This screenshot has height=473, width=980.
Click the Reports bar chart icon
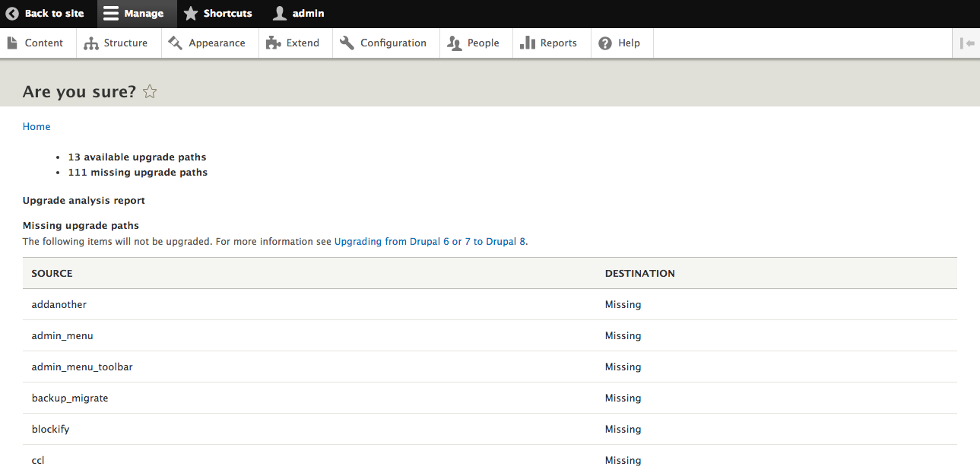(528, 43)
